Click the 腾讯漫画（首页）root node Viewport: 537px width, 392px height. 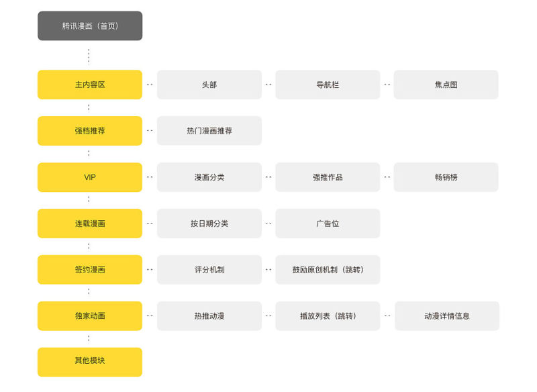[90, 26]
